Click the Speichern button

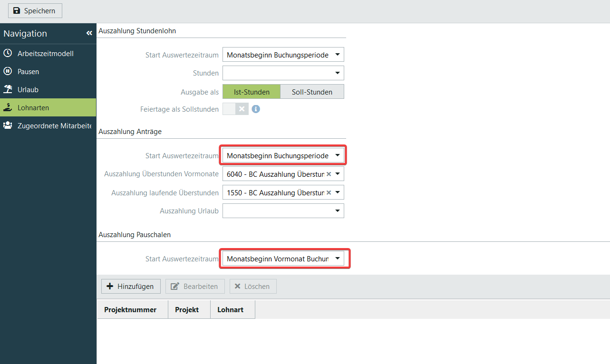(x=35, y=10)
